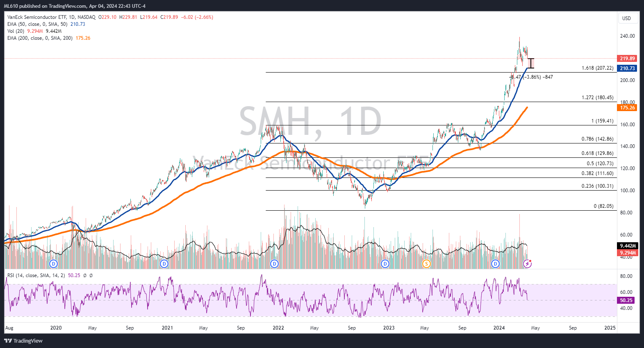Select the 0.382 (111.60) Fibonacci level
Image resolution: width=644 pixels, height=348 pixels.
(598, 173)
